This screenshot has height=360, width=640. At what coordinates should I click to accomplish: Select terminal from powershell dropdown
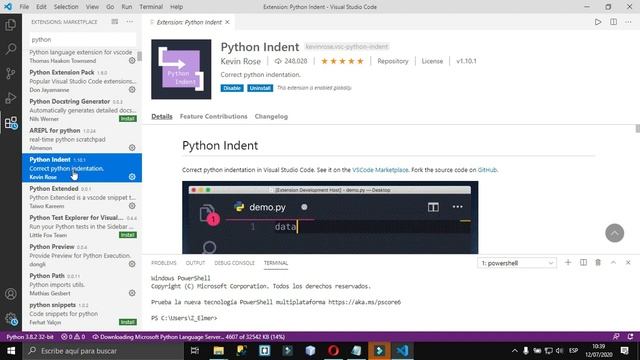pos(517,263)
